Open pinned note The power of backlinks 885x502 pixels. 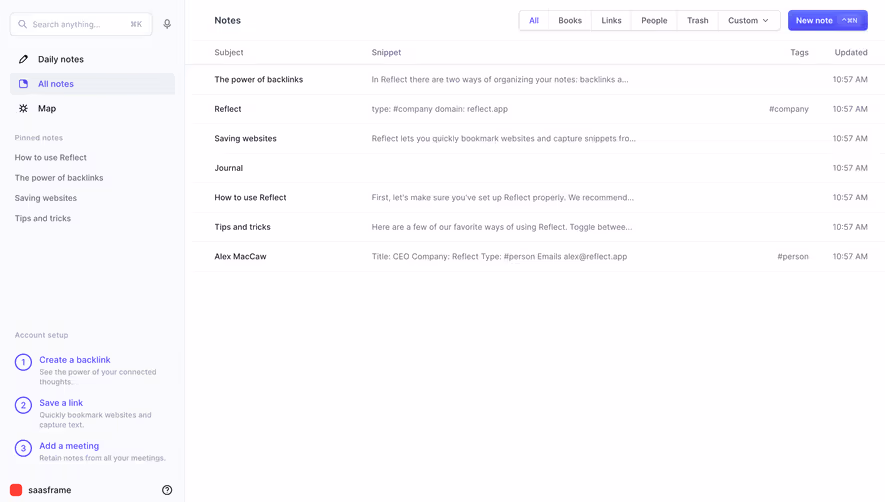click(59, 178)
